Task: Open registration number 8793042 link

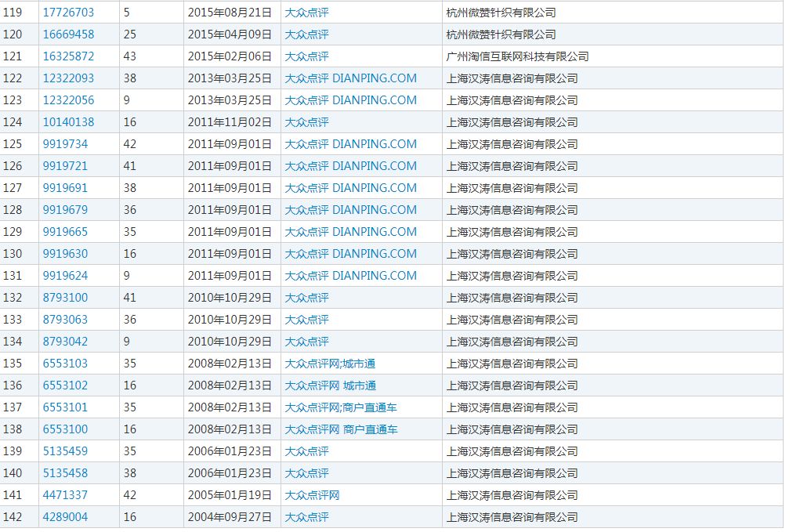Action: pos(65,342)
